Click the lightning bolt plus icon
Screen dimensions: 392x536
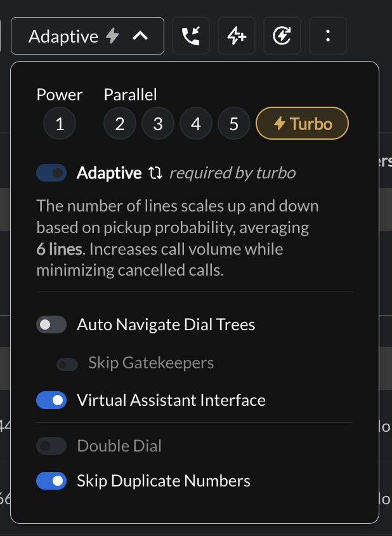[x=237, y=36]
